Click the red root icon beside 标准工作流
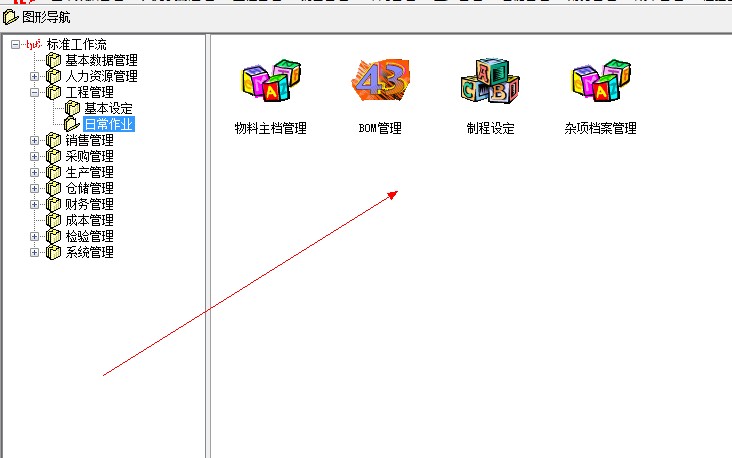The height and width of the screenshot is (458, 732). (x=34, y=44)
